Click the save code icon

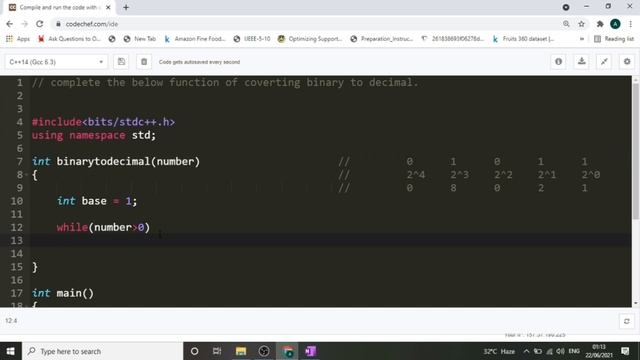coord(121,62)
